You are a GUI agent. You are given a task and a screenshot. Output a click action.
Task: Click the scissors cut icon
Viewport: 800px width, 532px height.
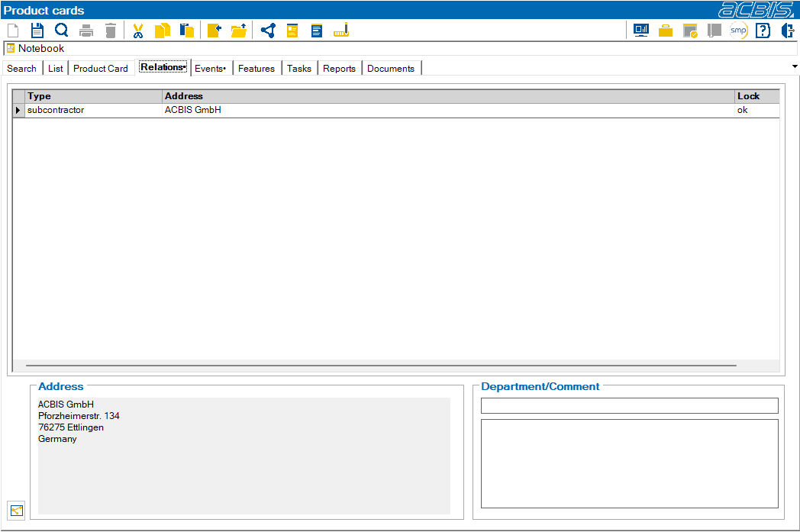137,31
